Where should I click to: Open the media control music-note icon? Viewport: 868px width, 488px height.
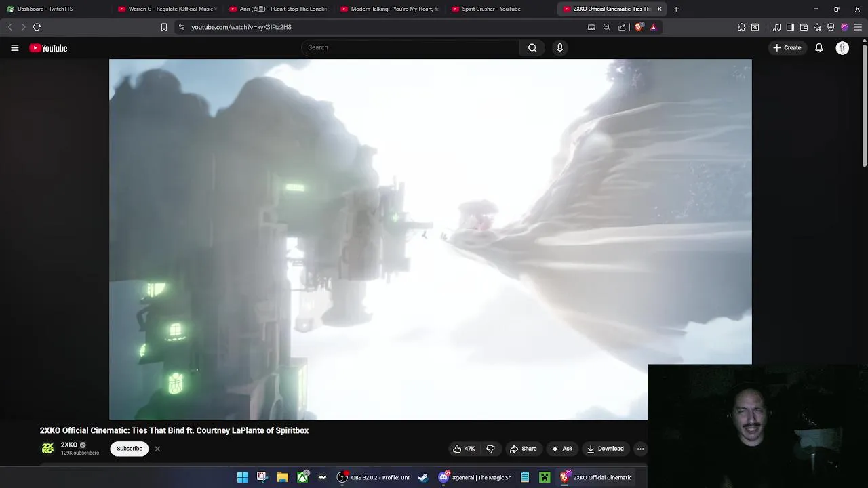click(x=777, y=27)
